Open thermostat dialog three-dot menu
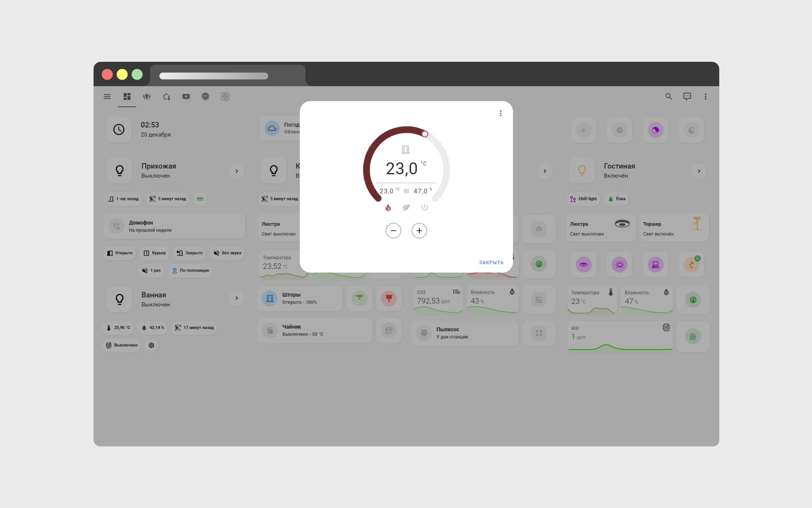Viewport: 812px width, 508px height. [501, 113]
